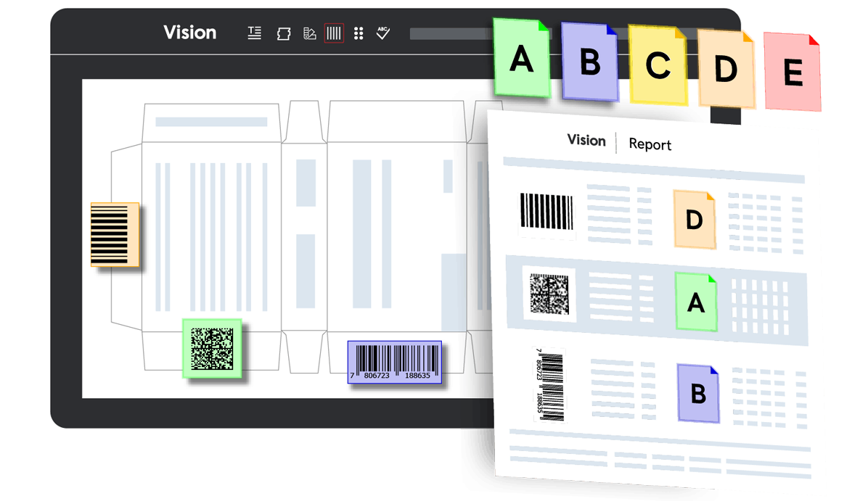The image size is (868, 504).
Task: Switch to the Vision tab in the report
Action: pyautogui.click(x=586, y=141)
